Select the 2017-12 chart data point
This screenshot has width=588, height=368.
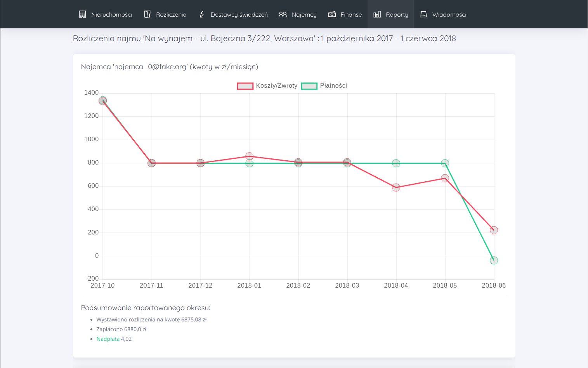pos(201,163)
